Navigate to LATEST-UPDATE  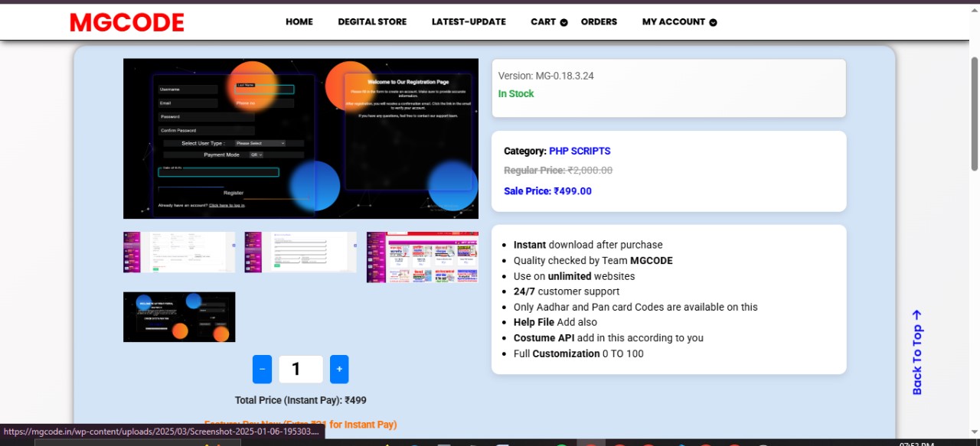tap(469, 21)
